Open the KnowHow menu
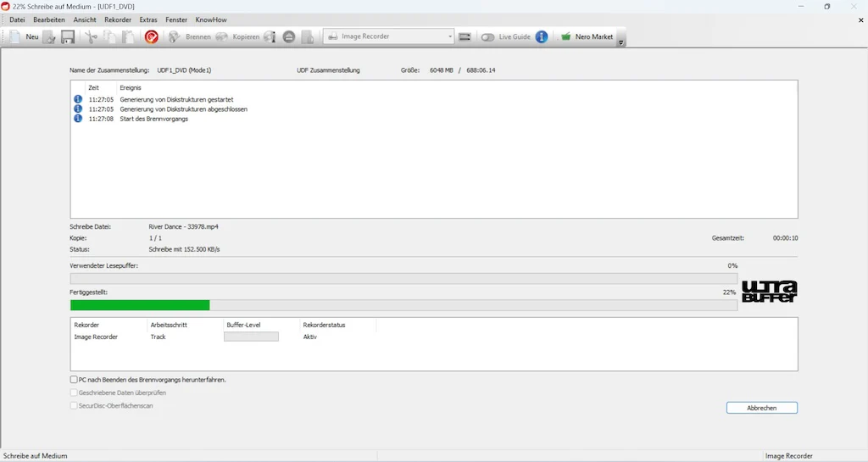 pos(211,19)
